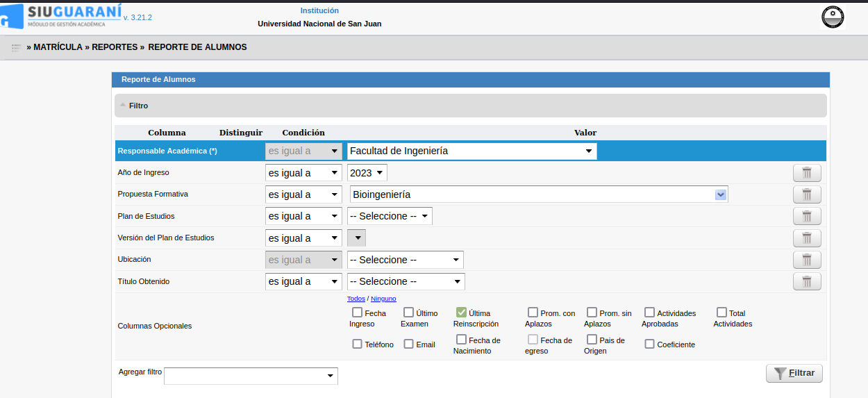Delete the Año de Ingreso filter row
This screenshot has height=398, width=868.
pos(806,173)
